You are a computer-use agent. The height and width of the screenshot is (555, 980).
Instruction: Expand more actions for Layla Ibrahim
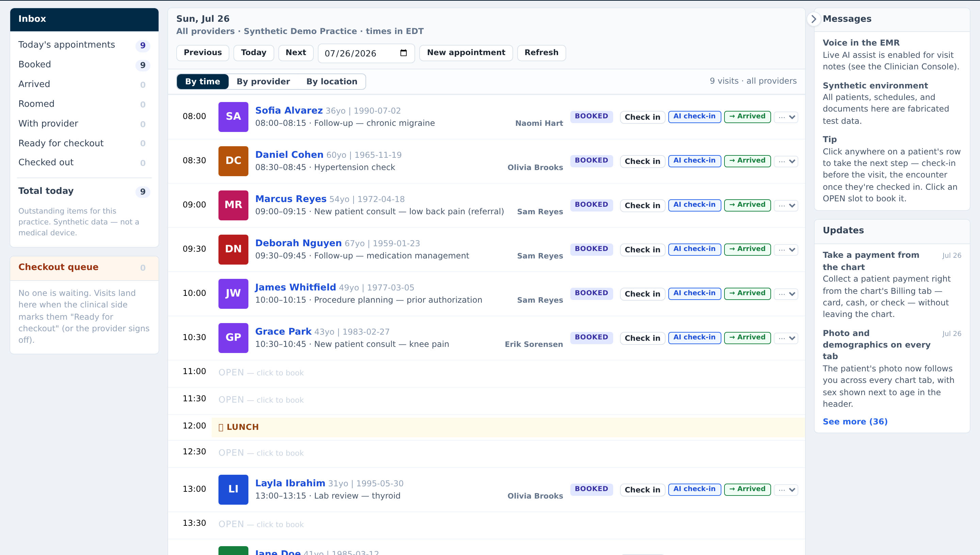point(786,490)
